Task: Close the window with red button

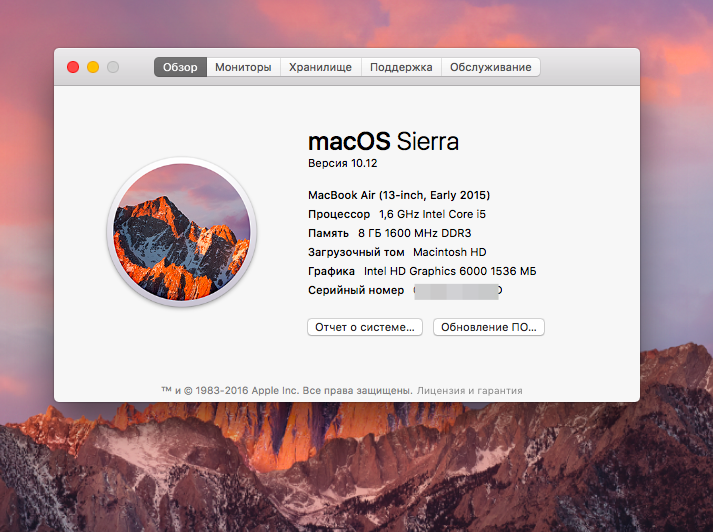Action: (73, 67)
